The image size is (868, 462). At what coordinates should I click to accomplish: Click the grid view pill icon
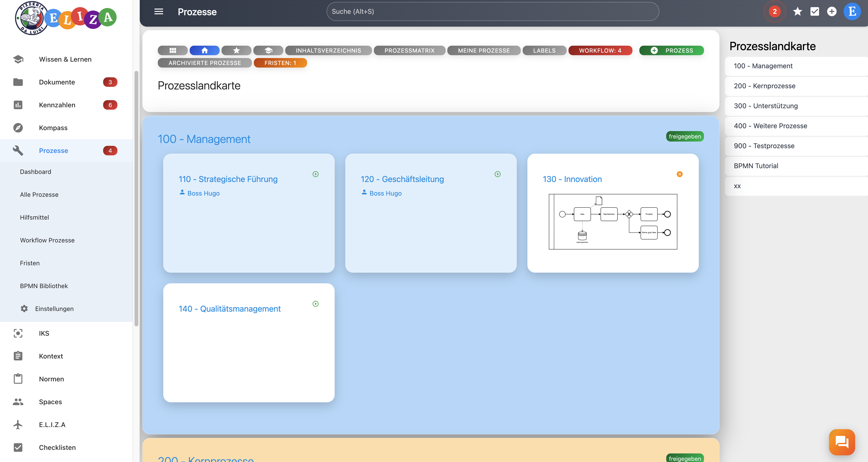click(173, 51)
